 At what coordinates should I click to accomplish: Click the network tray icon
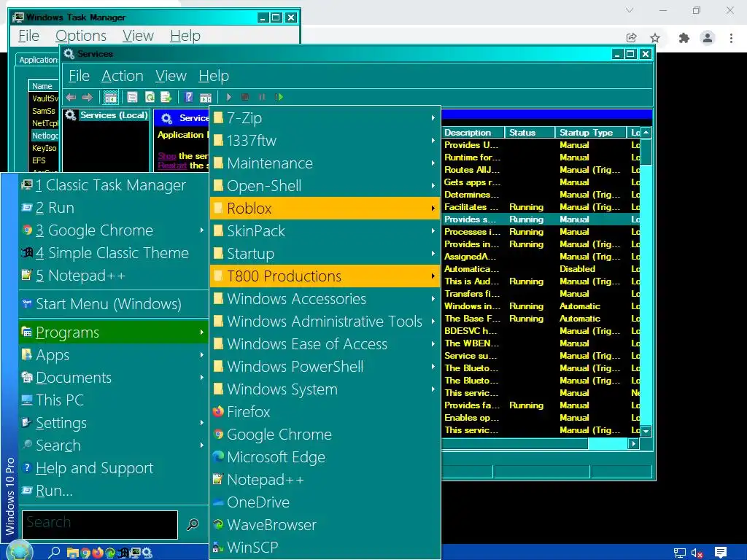[x=679, y=553]
